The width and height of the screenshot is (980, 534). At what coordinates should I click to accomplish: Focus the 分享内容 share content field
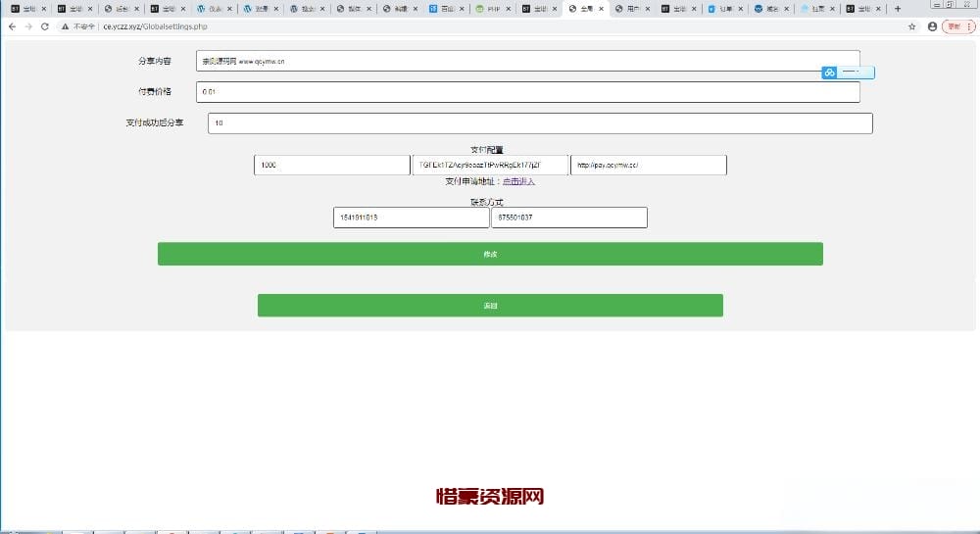527,61
